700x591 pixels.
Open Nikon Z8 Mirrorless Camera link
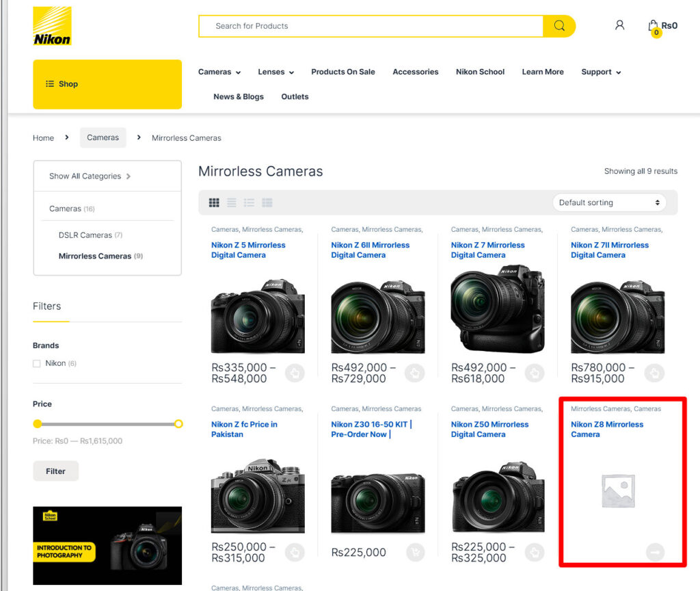tap(607, 430)
